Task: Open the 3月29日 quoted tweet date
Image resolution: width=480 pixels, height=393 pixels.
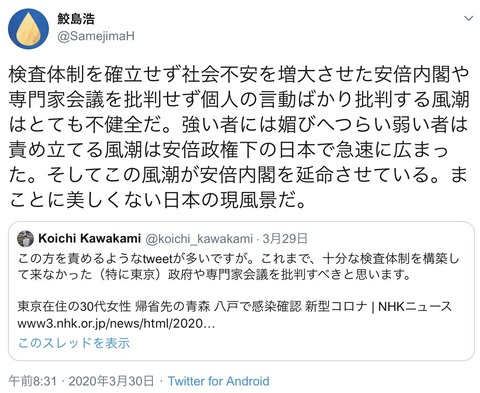Action: coord(285,239)
